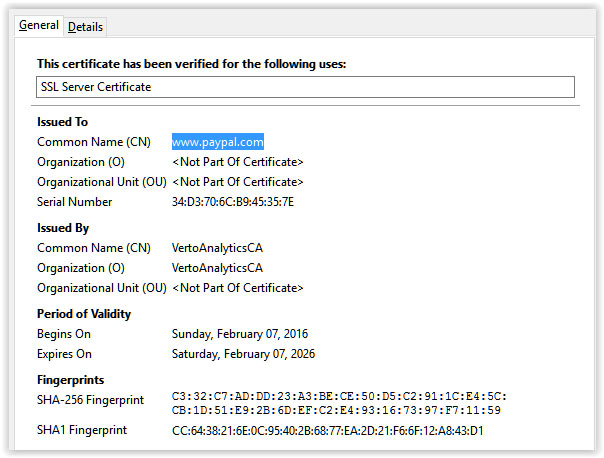The height and width of the screenshot is (458, 604).
Task: Select the Issued To Organization (O) not-part-of-certificate value
Action: pos(238,162)
